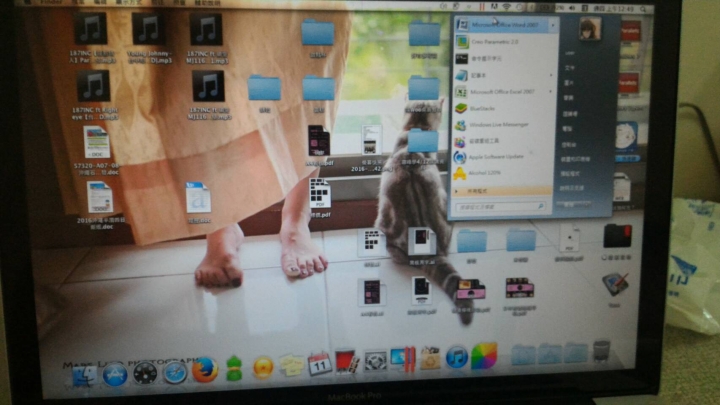
Task: Open the first folder stack in the Dock
Action: (x=523, y=355)
